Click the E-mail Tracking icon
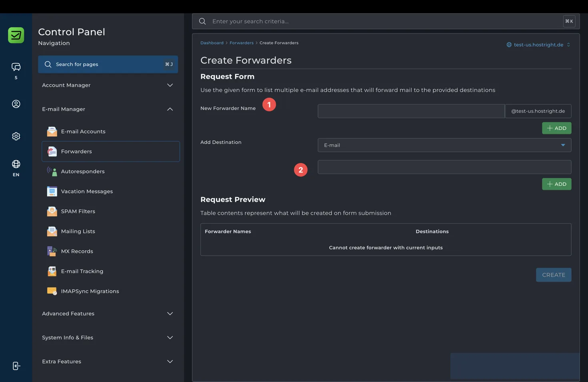 coord(52,271)
